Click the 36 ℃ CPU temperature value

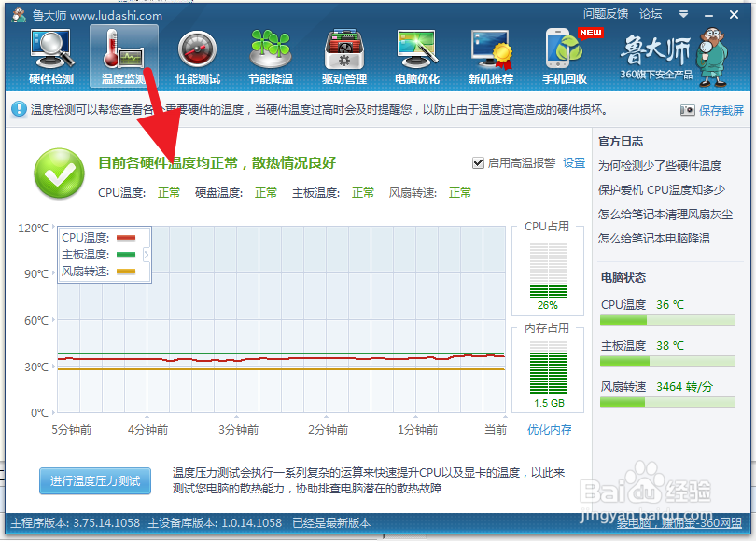[670, 305]
